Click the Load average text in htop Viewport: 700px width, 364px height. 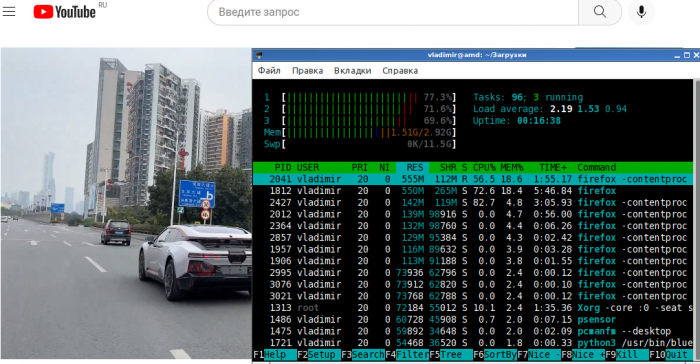[x=550, y=109]
